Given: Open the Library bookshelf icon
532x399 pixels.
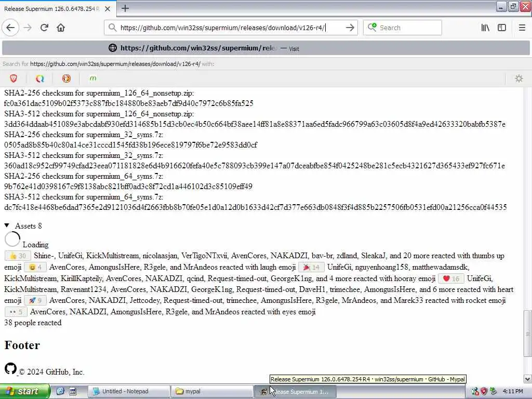Looking at the screenshot, I should [485, 28].
